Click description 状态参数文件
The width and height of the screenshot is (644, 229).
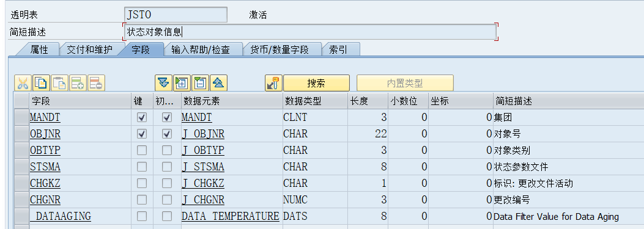(x=521, y=167)
